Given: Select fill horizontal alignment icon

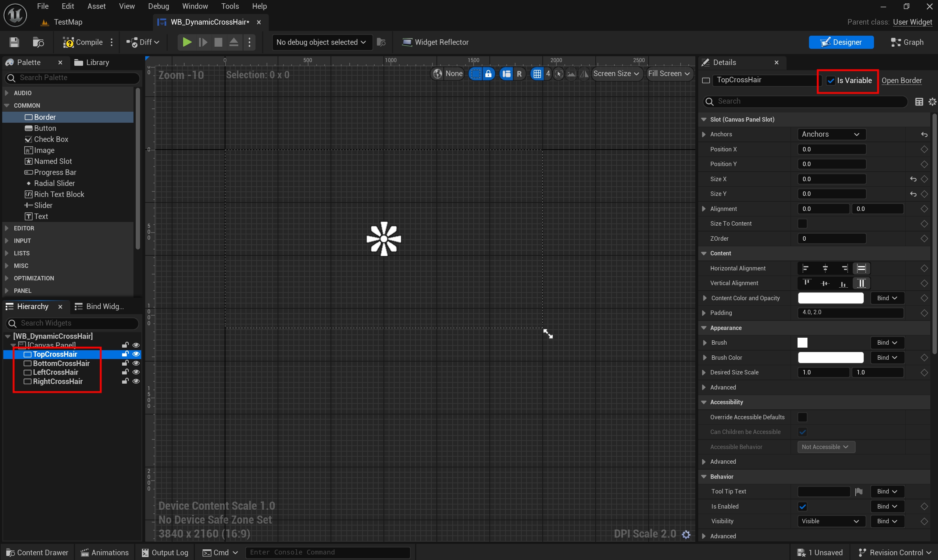Looking at the screenshot, I should 862,268.
